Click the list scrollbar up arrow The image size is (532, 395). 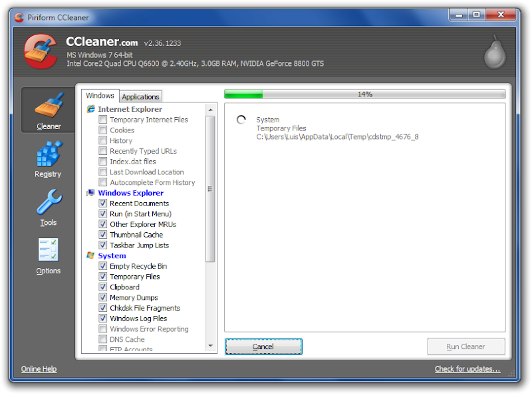(x=210, y=110)
